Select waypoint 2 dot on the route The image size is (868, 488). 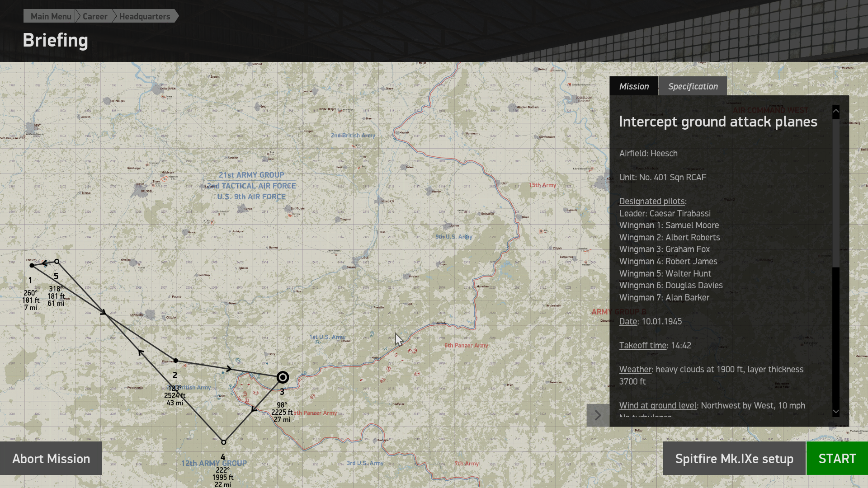click(x=176, y=361)
